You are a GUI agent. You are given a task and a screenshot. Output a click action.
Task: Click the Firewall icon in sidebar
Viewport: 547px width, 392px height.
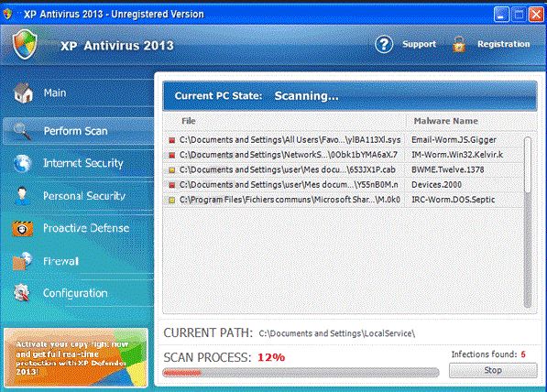tap(22, 261)
